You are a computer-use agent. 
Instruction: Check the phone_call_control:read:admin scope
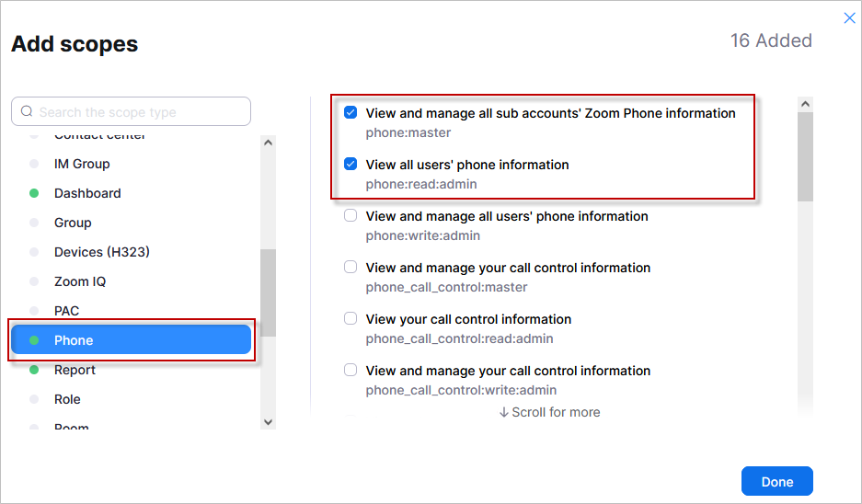click(351, 318)
